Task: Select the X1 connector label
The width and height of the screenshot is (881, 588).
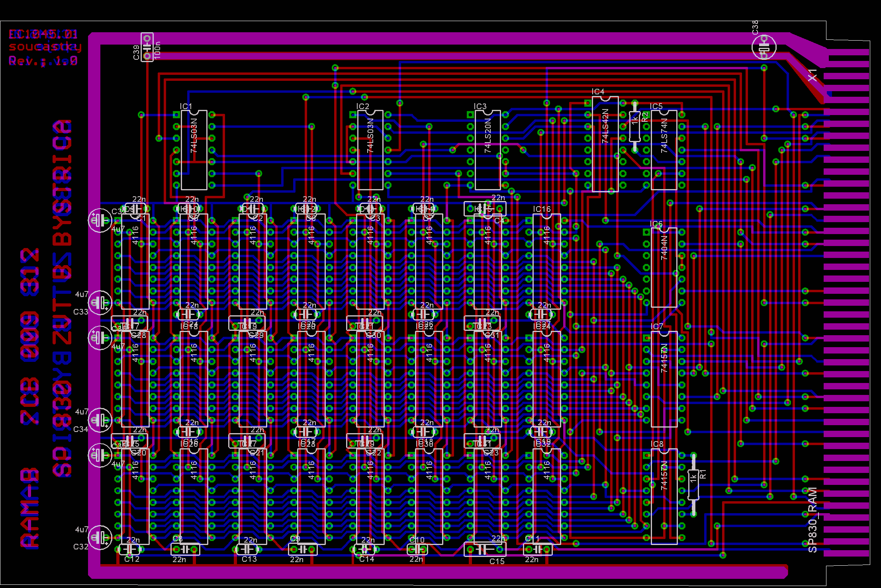Action: pos(812,75)
